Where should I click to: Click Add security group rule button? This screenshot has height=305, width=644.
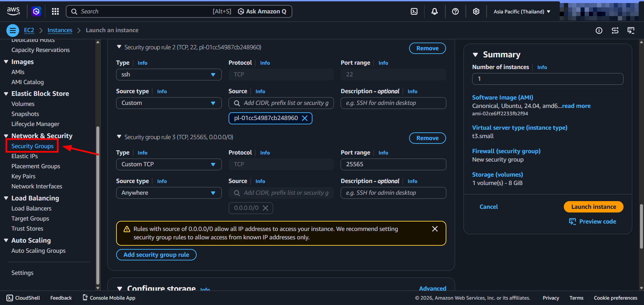click(x=156, y=255)
